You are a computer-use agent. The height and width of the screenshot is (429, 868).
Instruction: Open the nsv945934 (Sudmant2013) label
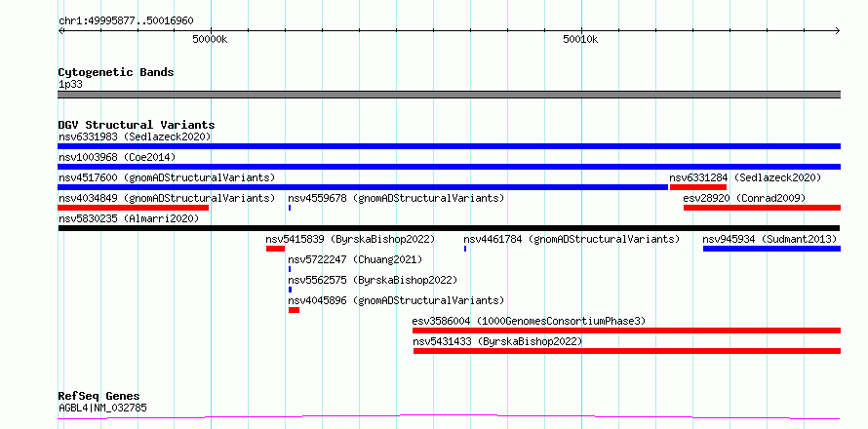point(769,239)
